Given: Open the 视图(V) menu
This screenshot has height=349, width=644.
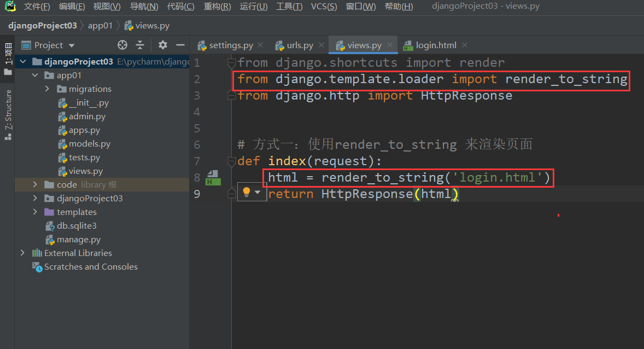Looking at the screenshot, I should (107, 7).
